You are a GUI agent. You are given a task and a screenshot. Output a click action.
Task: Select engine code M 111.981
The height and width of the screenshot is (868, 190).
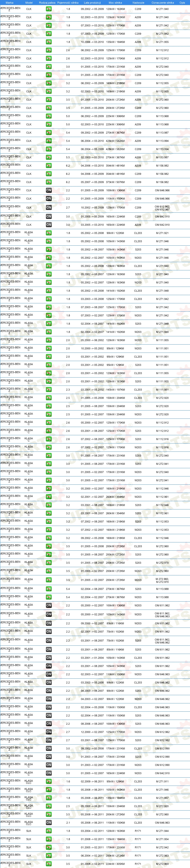162,390
